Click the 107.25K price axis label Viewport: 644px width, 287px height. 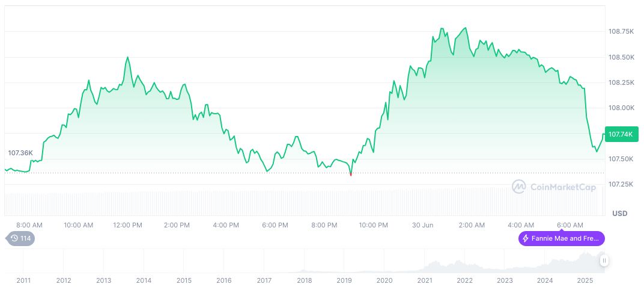pos(621,184)
